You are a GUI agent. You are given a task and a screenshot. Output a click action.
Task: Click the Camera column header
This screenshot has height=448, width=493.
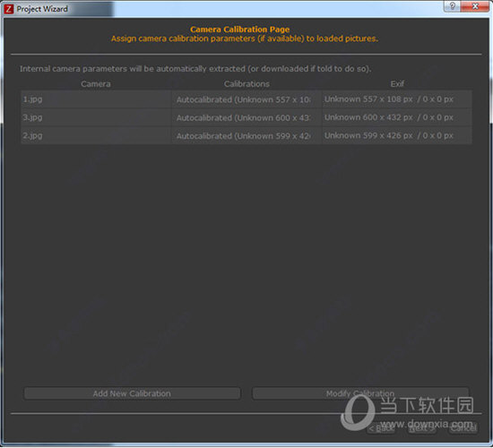[96, 84]
